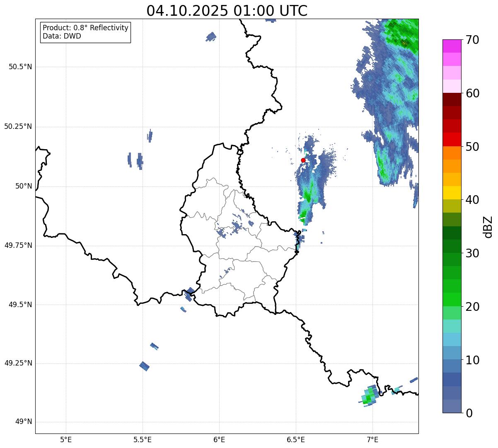Screen dimensions: 498x448
Task: Click the 5°E longitude label
Action: tap(66, 439)
